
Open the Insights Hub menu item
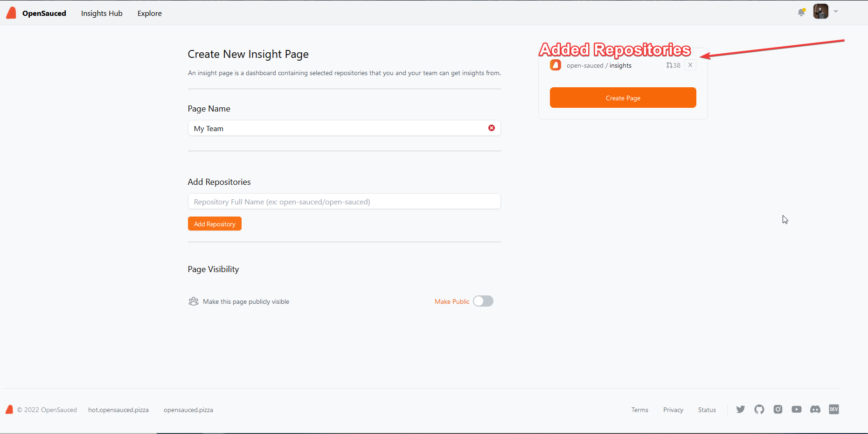pyautogui.click(x=101, y=13)
